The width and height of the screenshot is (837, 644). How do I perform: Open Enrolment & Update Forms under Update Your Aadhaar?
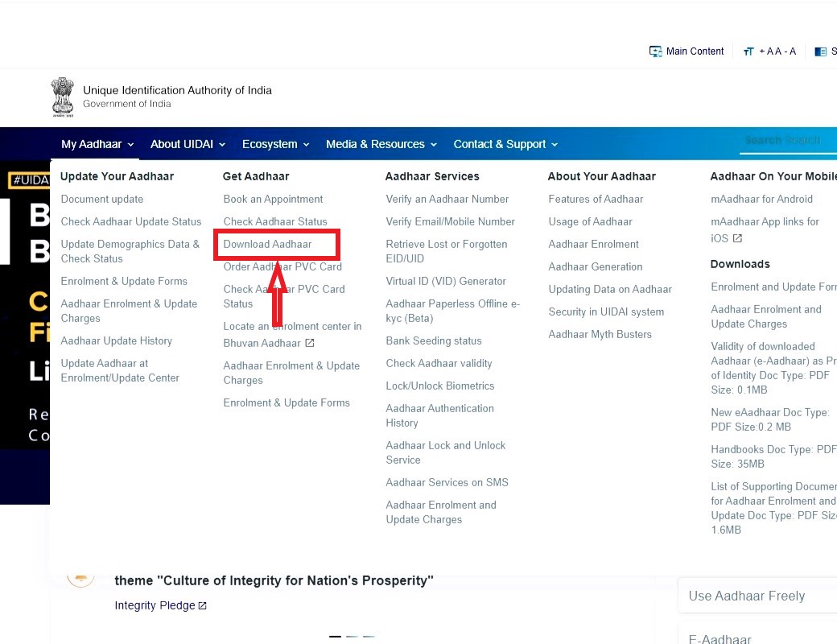pyautogui.click(x=124, y=282)
